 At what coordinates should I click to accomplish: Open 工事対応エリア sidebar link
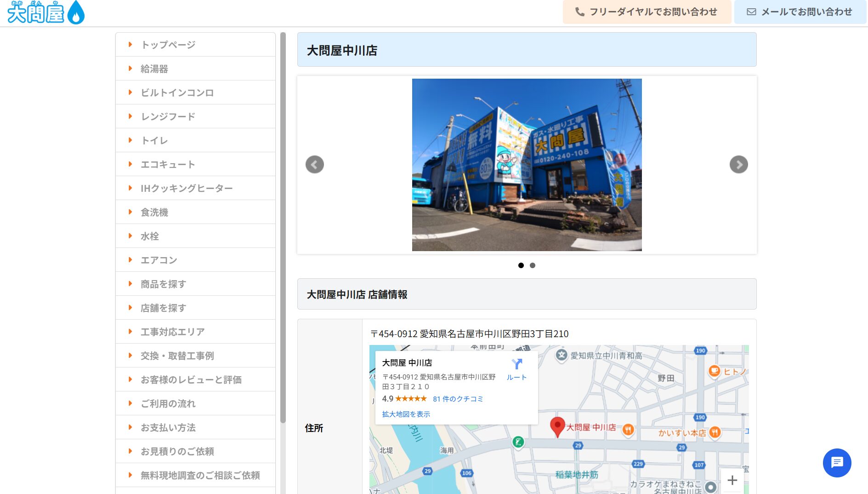click(x=195, y=332)
